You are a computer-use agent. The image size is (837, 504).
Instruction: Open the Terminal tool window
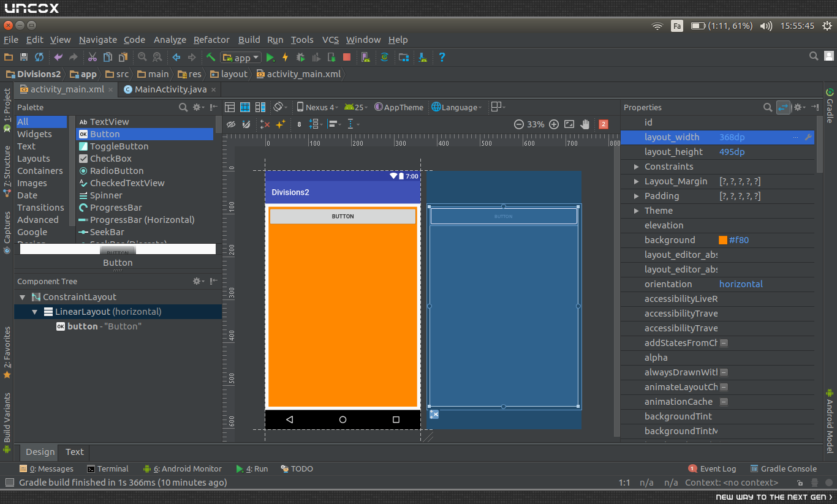108,468
